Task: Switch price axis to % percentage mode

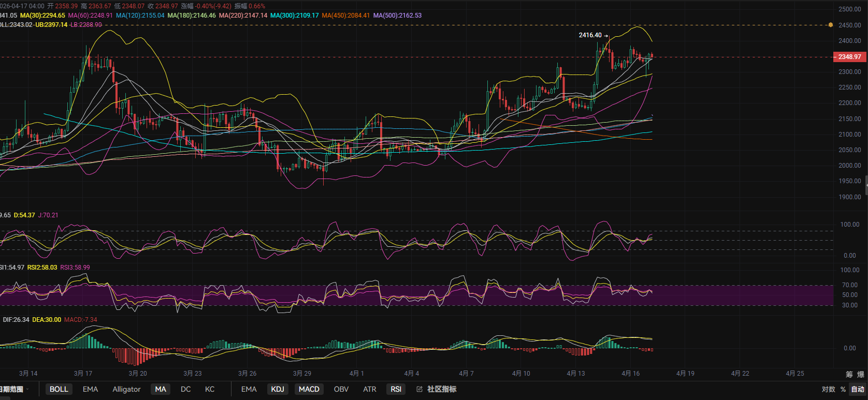Action: pos(843,389)
